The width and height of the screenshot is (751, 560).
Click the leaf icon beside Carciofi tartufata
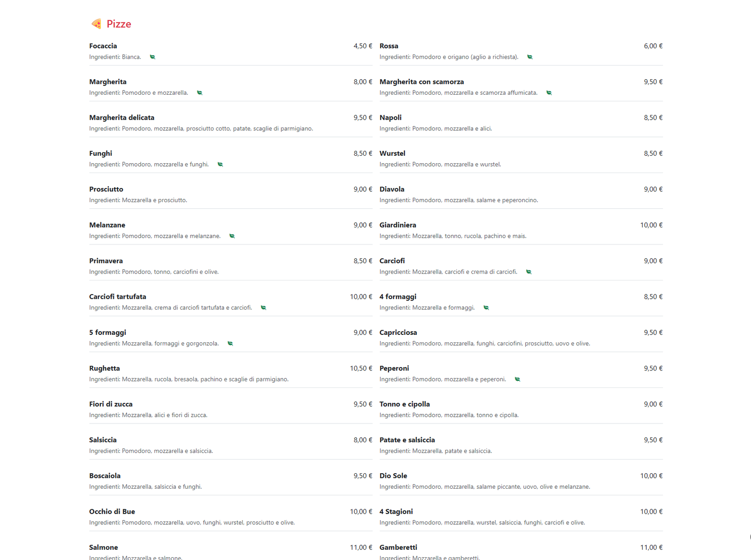pos(263,308)
